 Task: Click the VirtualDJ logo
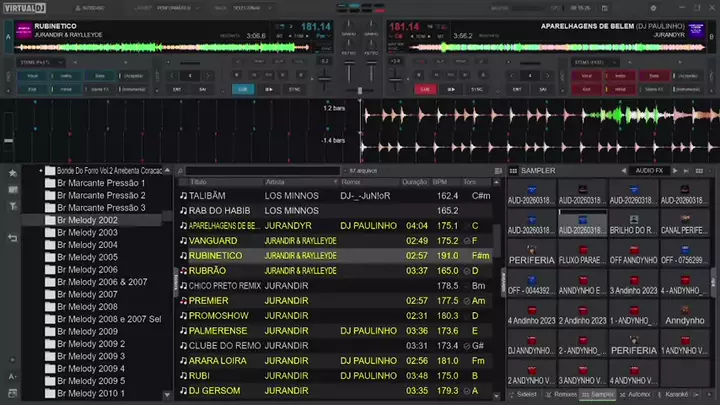click(x=25, y=8)
